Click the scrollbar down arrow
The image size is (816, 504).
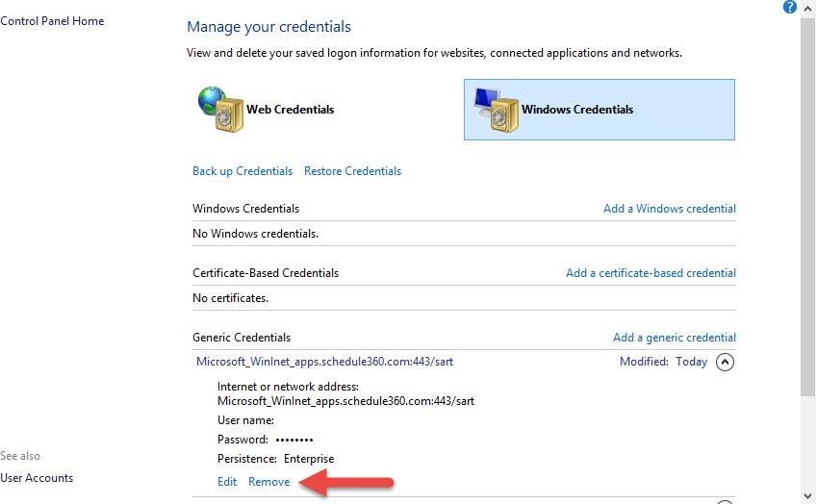tap(807, 495)
